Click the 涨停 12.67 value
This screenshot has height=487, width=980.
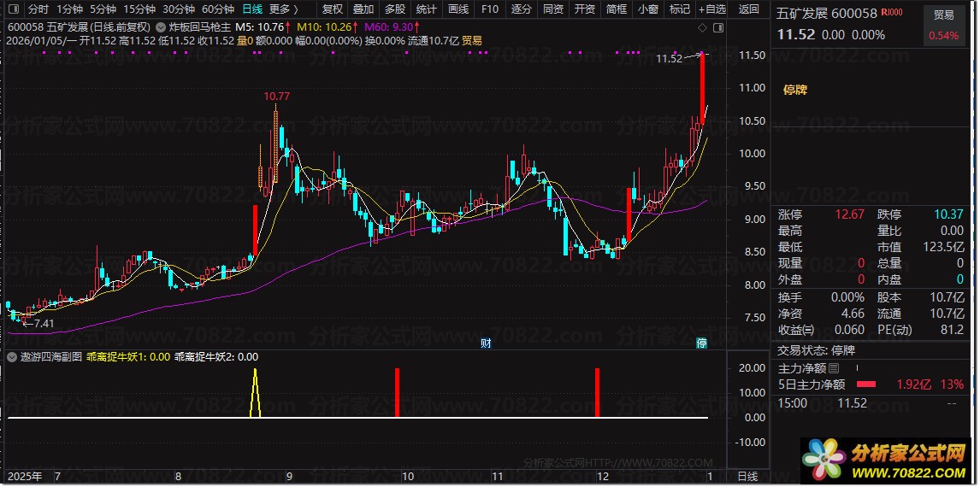point(849,214)
